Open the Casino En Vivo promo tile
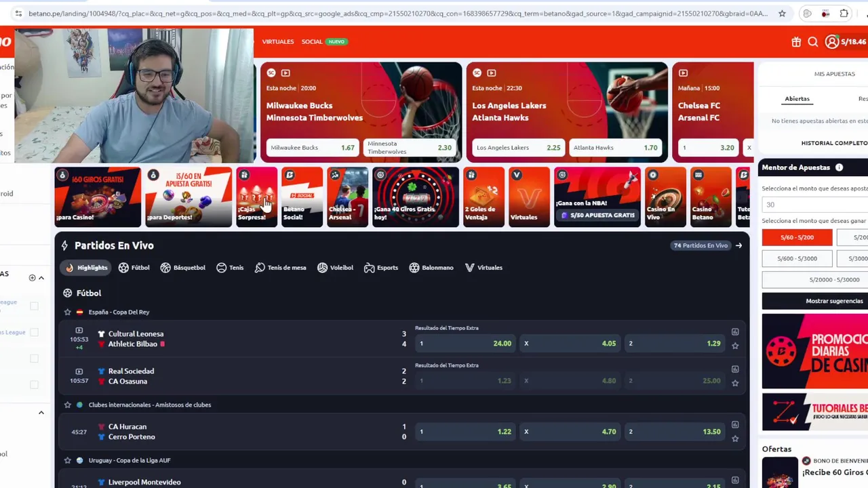The width and height of the screenshot is (868, 488). point(665,197)
